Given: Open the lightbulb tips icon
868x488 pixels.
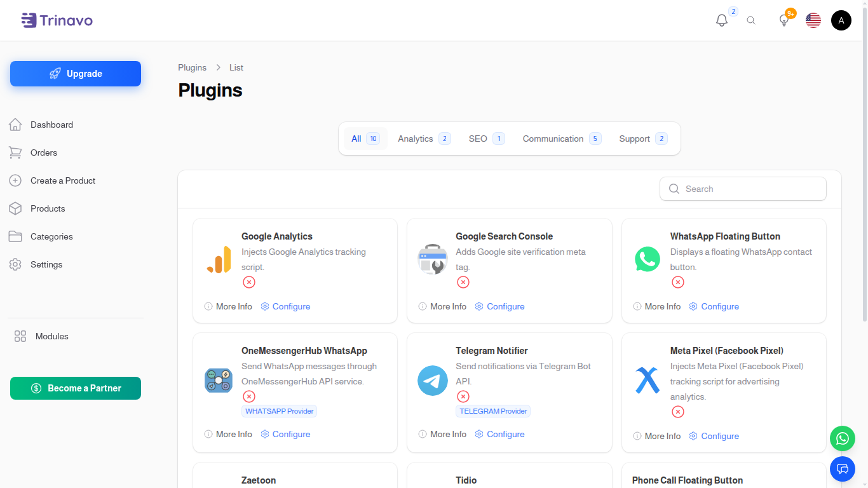Looking at the screenshot, I should (784, 20).
